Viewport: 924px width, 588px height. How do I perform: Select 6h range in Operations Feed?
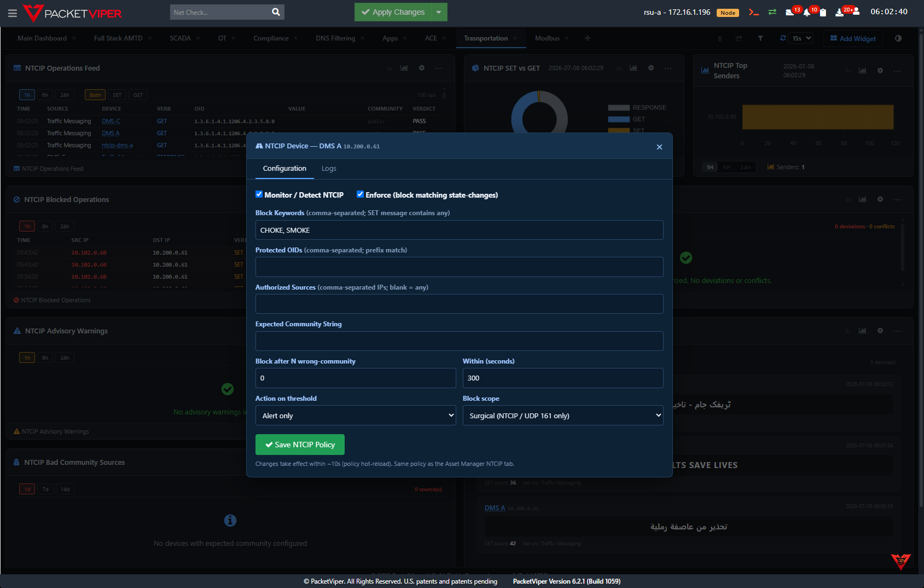[x=45, y=95]
